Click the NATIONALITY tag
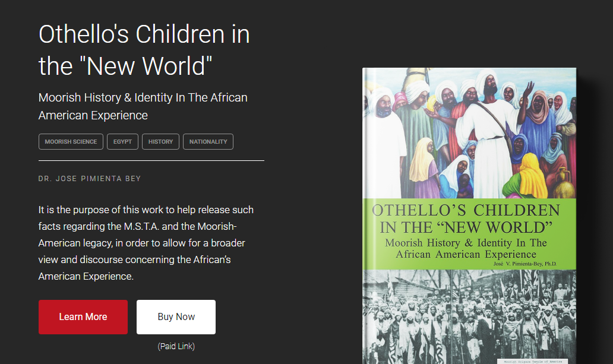Image resolution: width=613 pixels, height=364 pixels. coord(208,142)
